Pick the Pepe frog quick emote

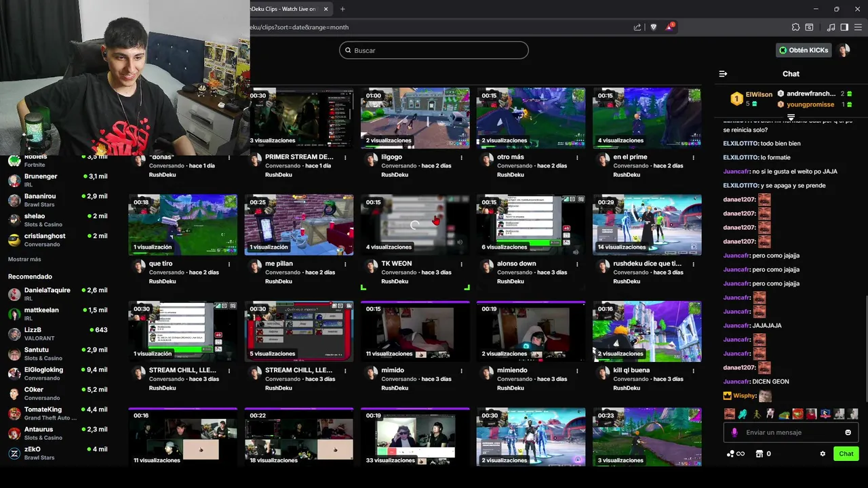784,413
